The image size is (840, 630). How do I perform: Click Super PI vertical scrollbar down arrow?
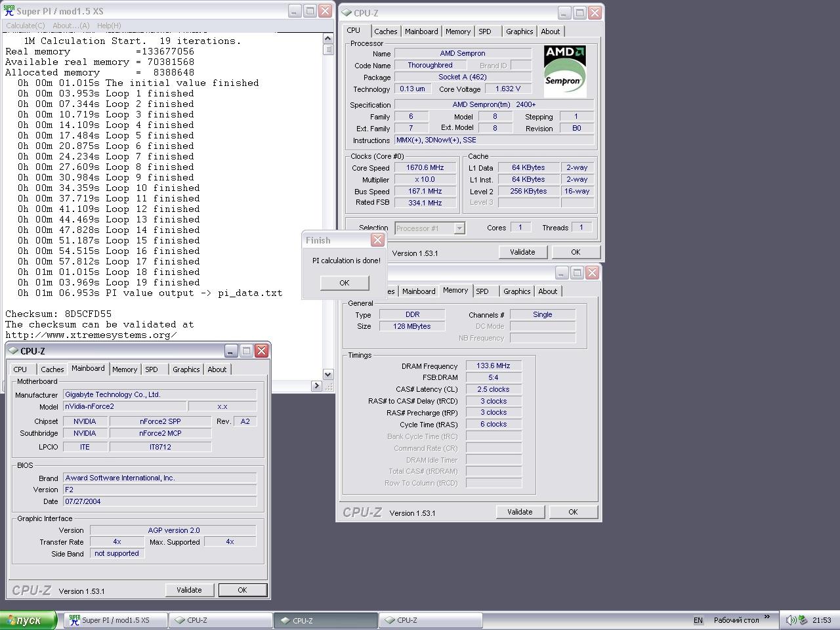point(328,374)
